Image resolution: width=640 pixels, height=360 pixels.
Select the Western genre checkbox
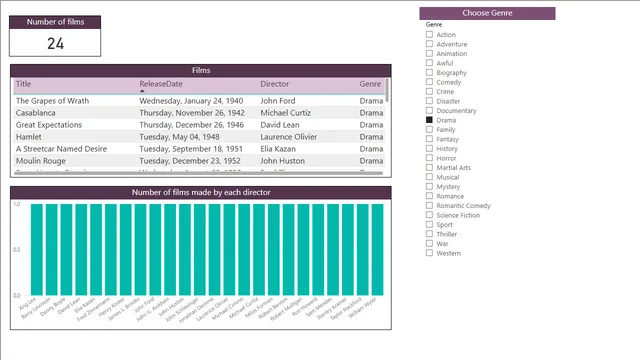tap(429, 253)
